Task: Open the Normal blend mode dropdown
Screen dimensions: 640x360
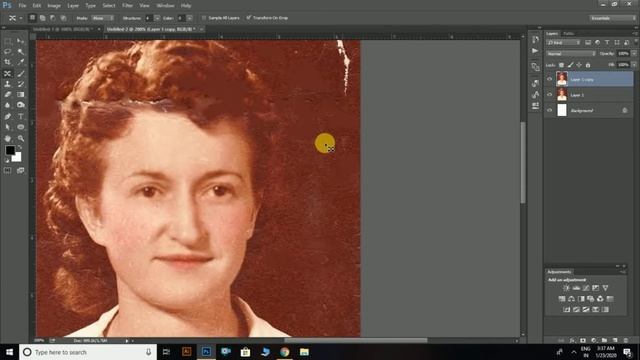Action: (x=571, y=54)
